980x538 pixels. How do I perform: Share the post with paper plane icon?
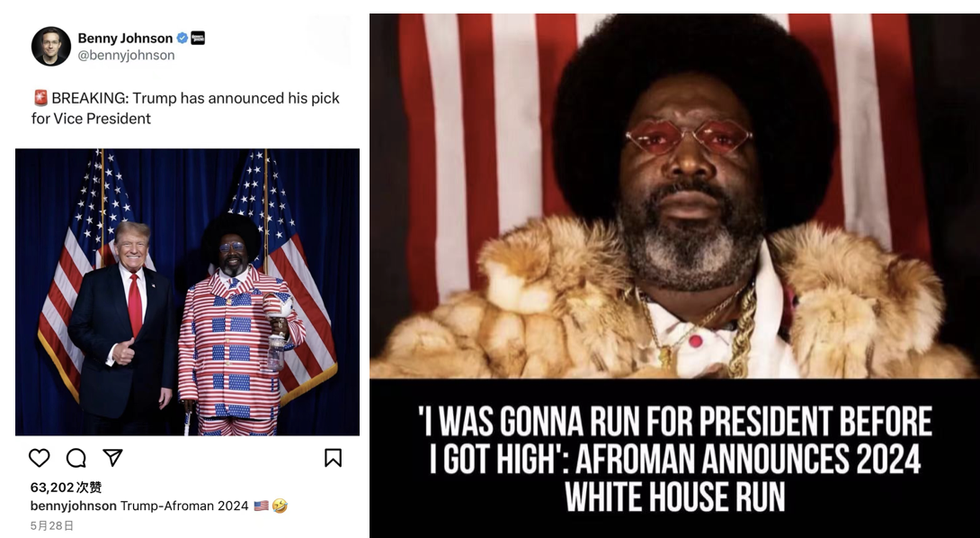pos(112,458)
